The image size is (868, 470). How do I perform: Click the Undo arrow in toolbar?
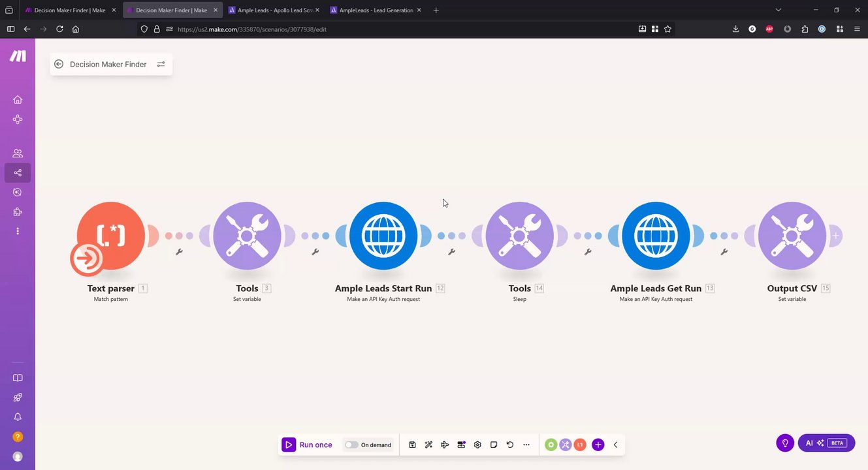(510, 445)
